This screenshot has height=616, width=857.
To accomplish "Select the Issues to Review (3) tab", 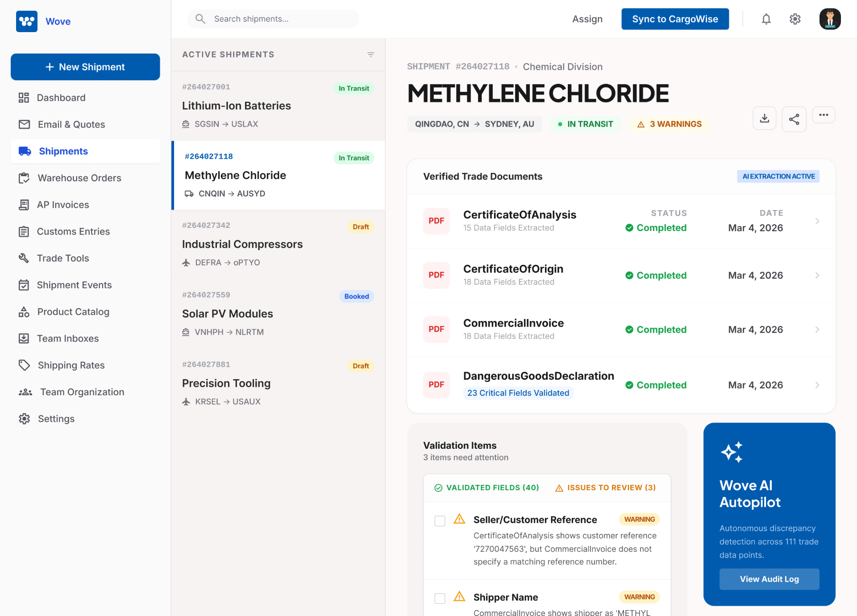I will [x=605, y=488].
